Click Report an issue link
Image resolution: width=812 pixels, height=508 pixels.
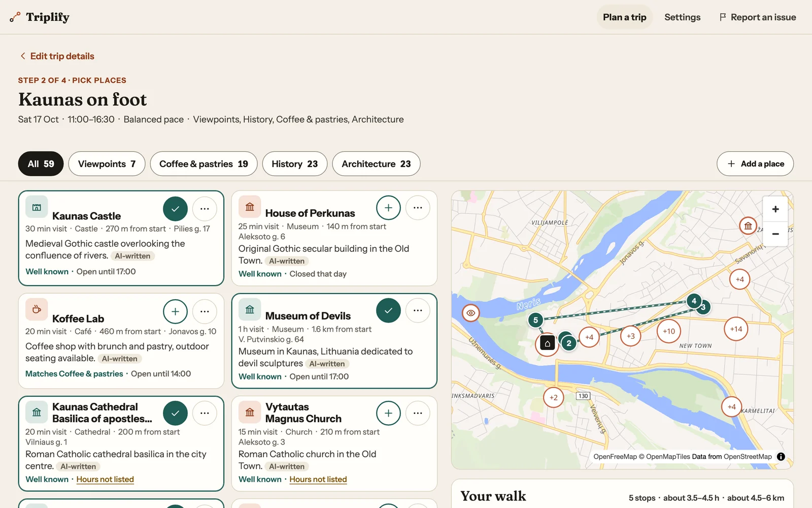click(x=758, y=17)
